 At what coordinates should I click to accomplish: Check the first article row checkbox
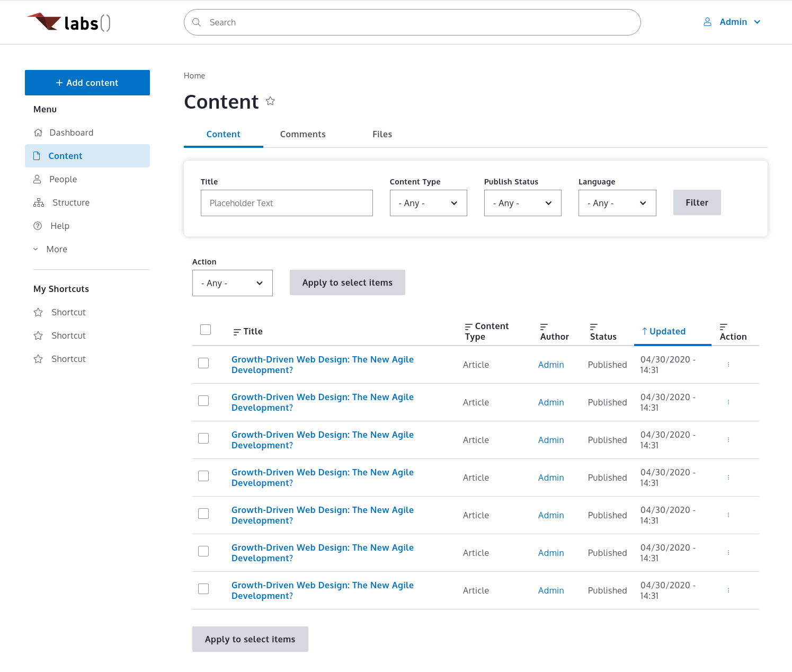pos(203,363)
